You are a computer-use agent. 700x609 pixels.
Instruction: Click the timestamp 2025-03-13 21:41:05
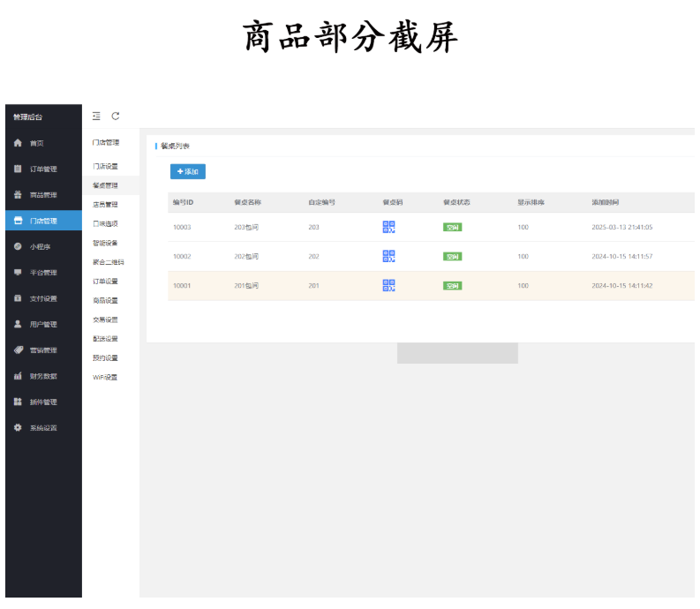click(622, 227)
